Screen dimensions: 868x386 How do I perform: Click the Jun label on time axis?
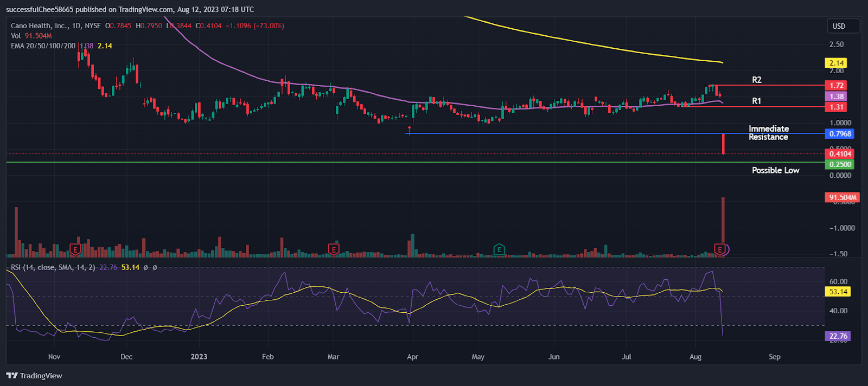554,357
